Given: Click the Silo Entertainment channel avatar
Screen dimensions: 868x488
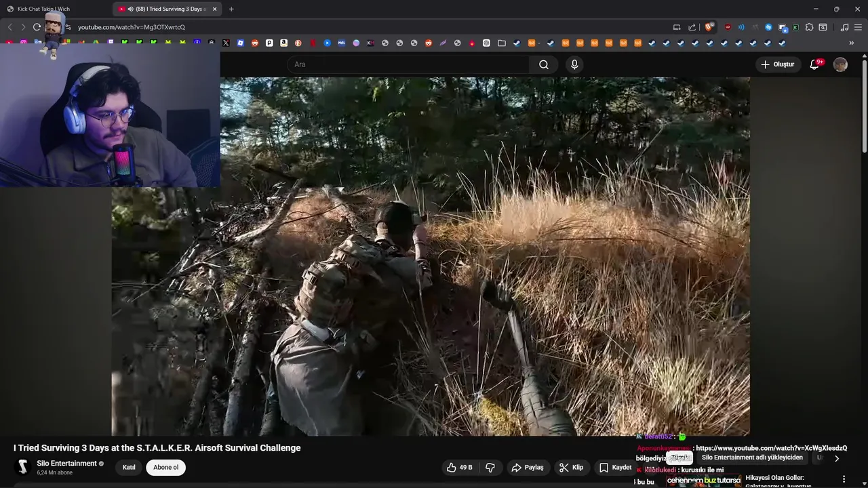Looking at the screenshot, I should (22, 467).
